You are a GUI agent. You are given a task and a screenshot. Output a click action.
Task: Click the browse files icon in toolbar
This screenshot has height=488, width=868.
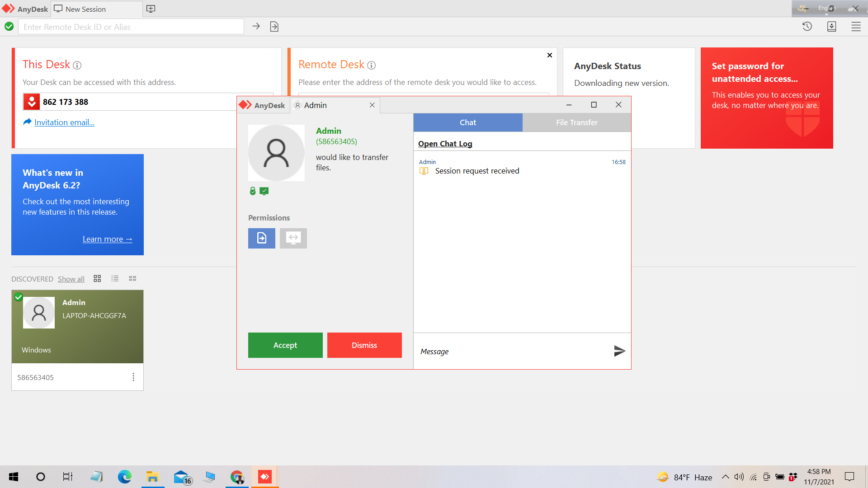pyautogui.click(x=274, y=27)
